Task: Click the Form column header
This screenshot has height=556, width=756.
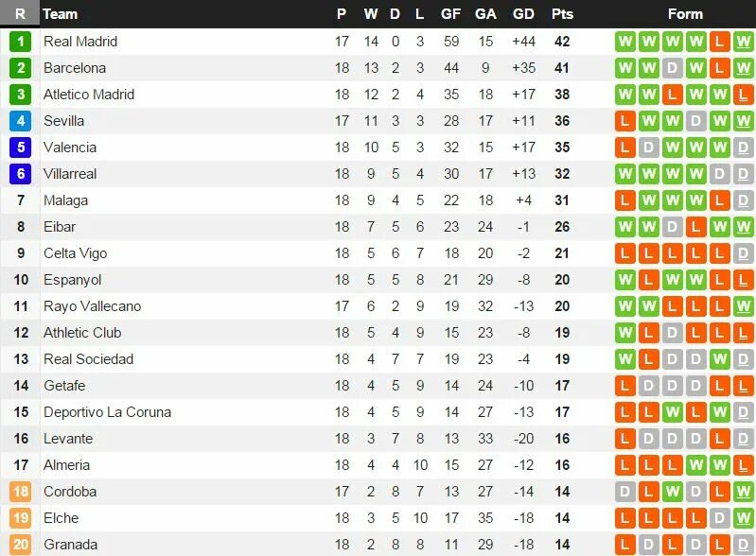Action: (685, 14)
